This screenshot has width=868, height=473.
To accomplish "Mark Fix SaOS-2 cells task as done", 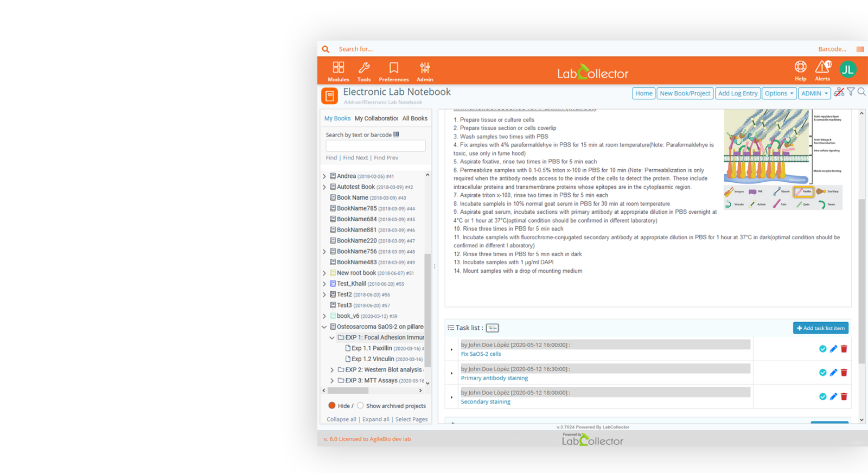I will click(823, 349).
